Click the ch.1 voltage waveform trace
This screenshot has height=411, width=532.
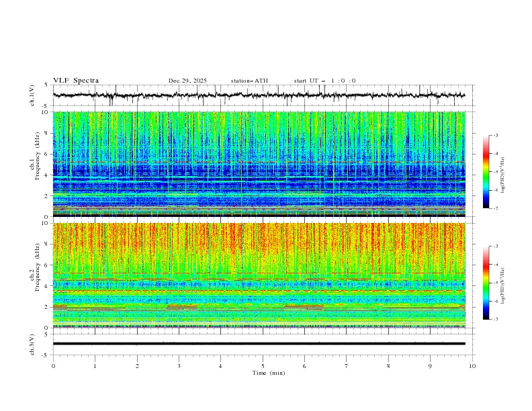[x=259, y=95]
